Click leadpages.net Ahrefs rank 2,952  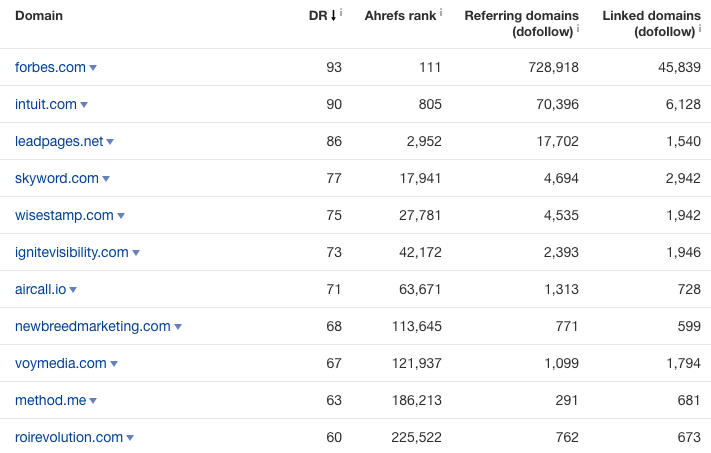[424, 141]
